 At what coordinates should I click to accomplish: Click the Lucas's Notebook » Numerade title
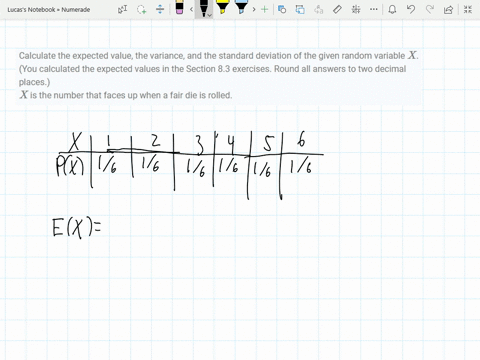pos(49,10)
